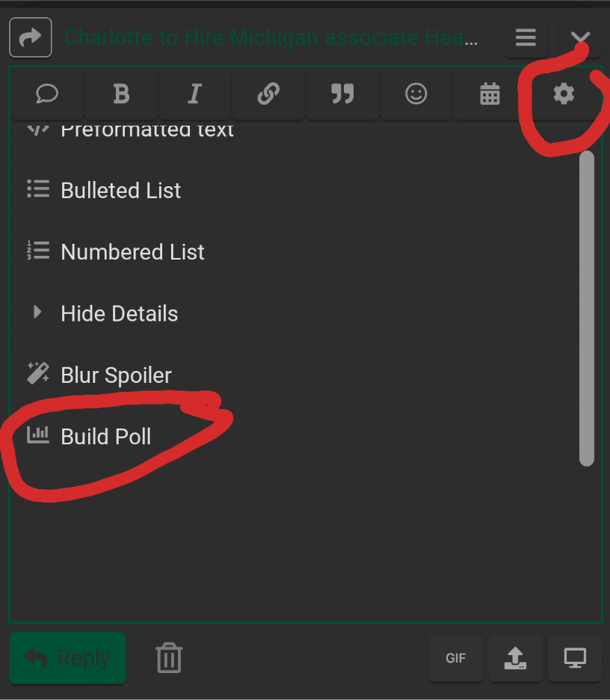Open the emoji picker
The image size is (610, 700).
pyautogui.click(x=416, y=94)
